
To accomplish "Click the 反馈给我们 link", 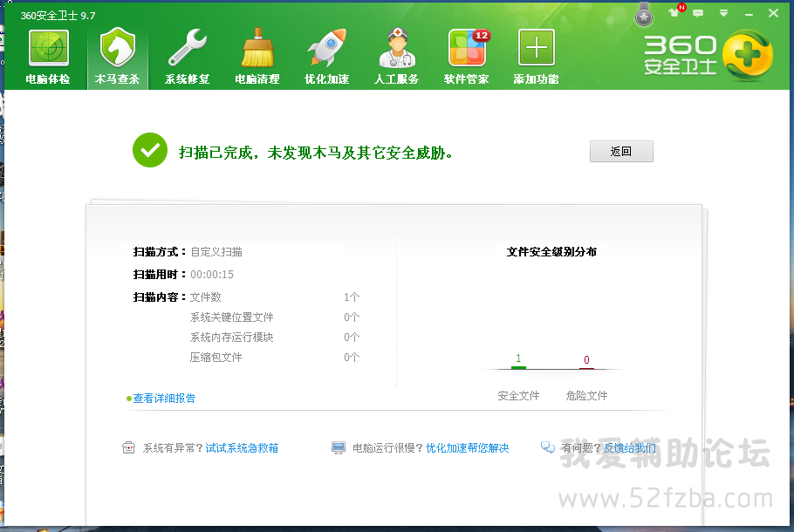I will click(x=630, y=448).
